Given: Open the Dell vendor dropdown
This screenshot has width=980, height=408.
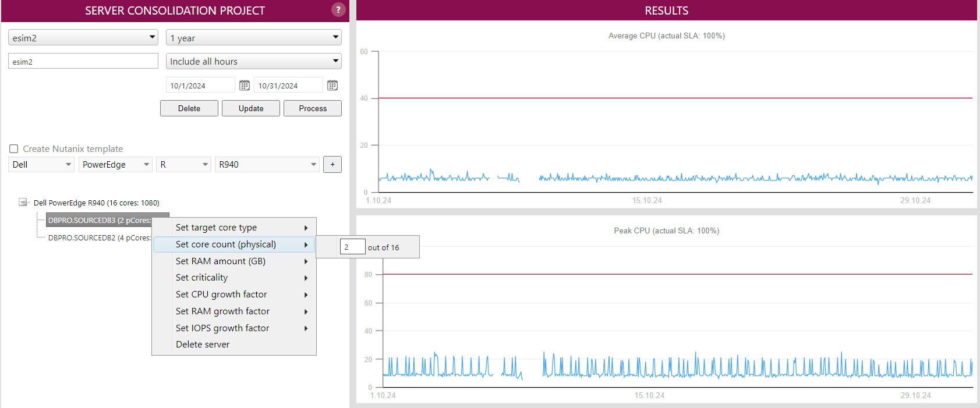Looking at the screenshot, I should pyautogui.click(x=41, y=165).
